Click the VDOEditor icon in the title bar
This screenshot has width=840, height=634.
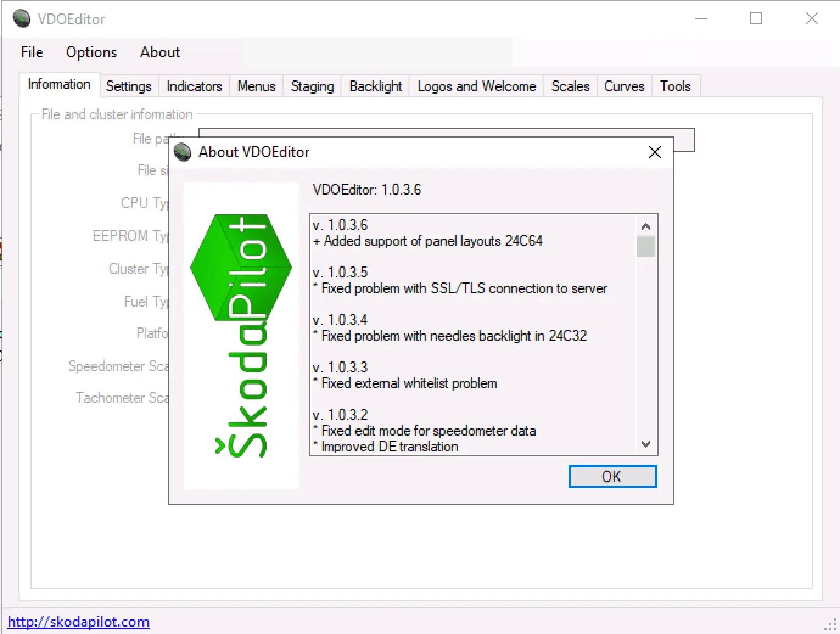click(x=21, y=18)
